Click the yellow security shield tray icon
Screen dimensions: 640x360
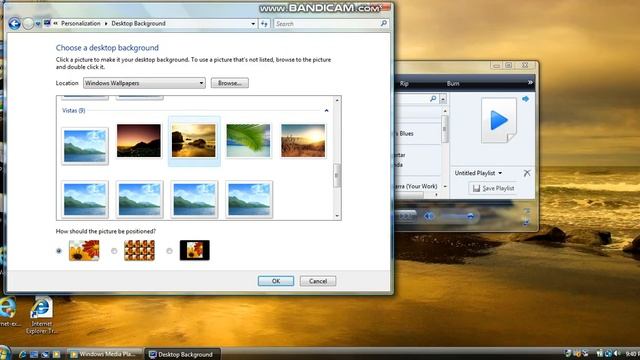(x=577, y=353)
